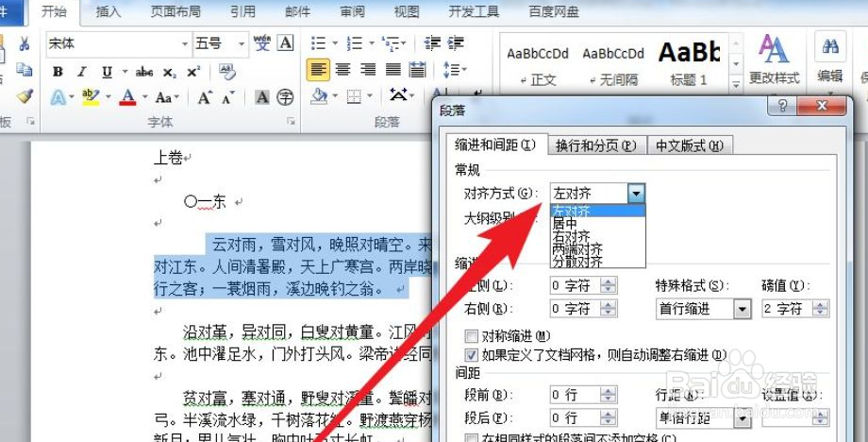Pick the yellow text highlight color
This screenshot has width=868, height=442.
[x=91, y=98]
